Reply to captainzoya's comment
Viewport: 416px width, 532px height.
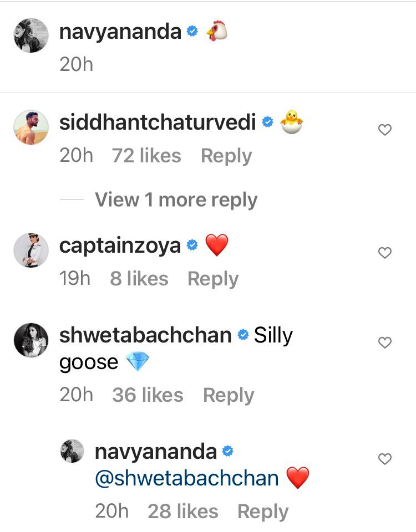tap(212, 279)
